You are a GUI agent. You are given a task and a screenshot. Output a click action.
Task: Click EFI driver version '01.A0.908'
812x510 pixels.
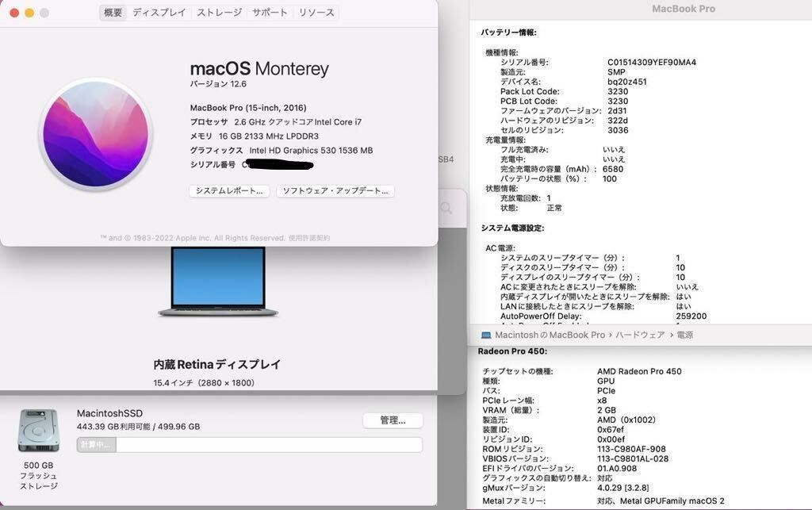point(617,469)
